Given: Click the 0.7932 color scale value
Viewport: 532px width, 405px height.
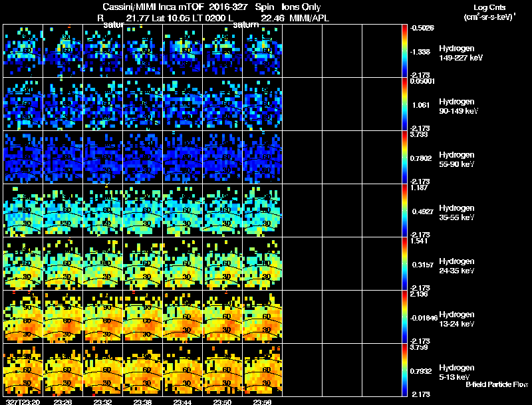Looking at the screenshot, I should [421, 371].
